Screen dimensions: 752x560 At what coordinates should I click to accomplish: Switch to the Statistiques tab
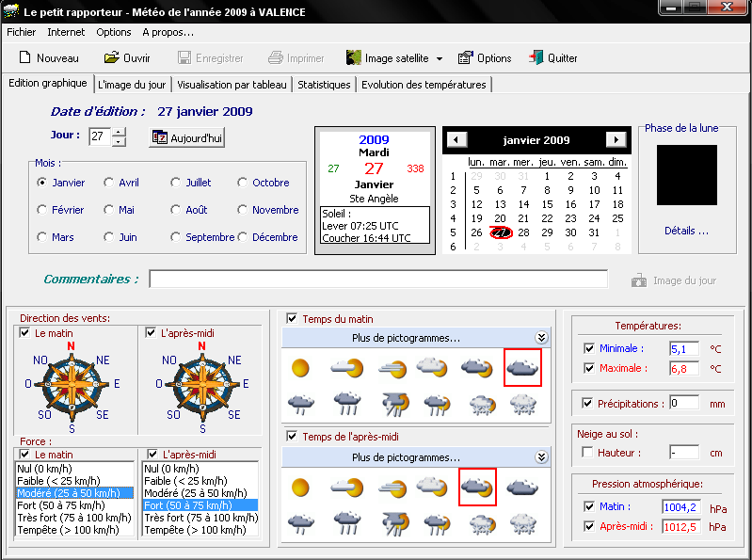point(324,85)
